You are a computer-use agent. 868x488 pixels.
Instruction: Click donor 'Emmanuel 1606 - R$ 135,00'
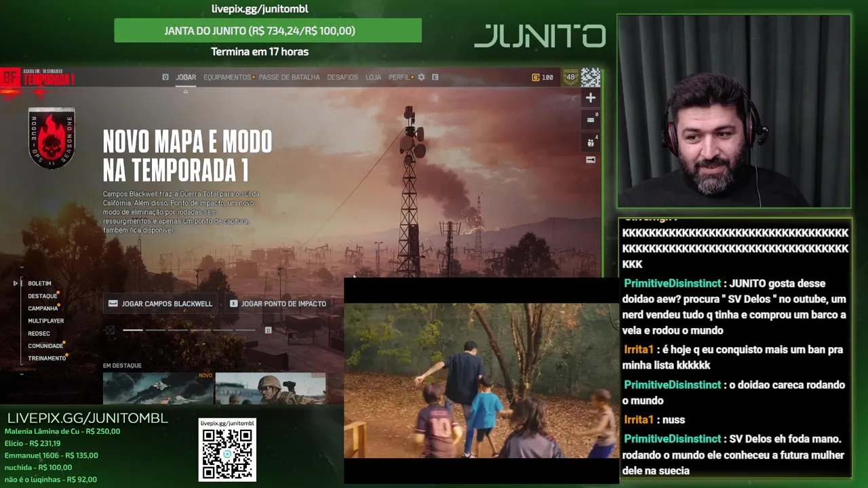pyautogui.click(x=52, y=455)
